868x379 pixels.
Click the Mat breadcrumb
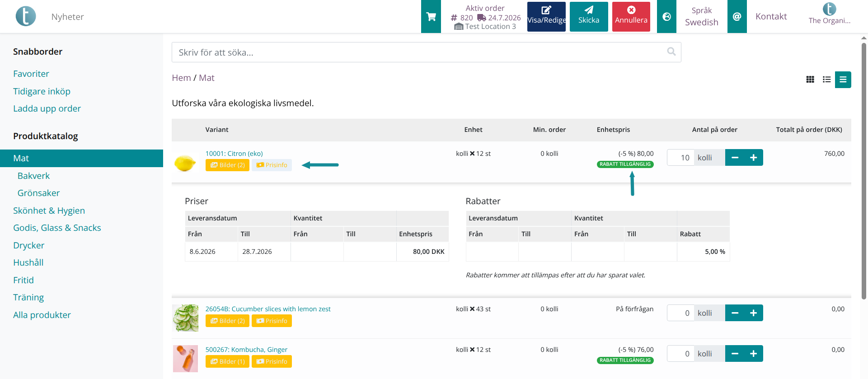206,78
